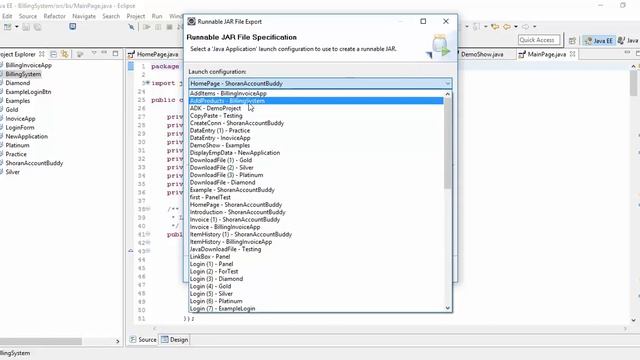Screen dimensions: 640x360
Task: Click the Skip All Breakpoints icon
Action: [131, 27]
